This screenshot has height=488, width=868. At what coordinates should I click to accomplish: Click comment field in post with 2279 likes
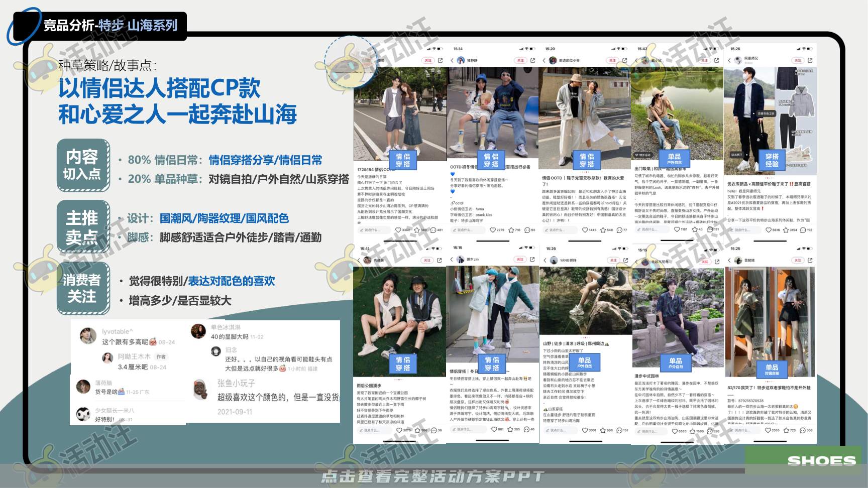(467, 230)
